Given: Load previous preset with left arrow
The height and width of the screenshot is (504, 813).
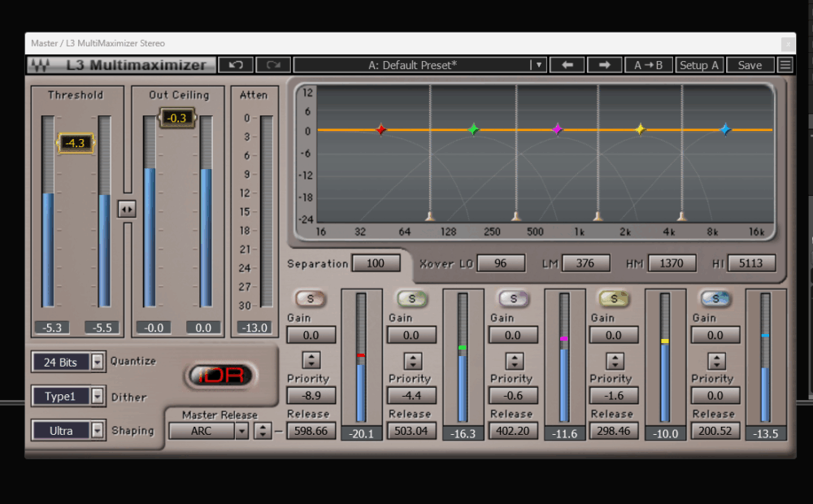Looking at the screenshot, I should pyautogui.click(x=567, y=65).
